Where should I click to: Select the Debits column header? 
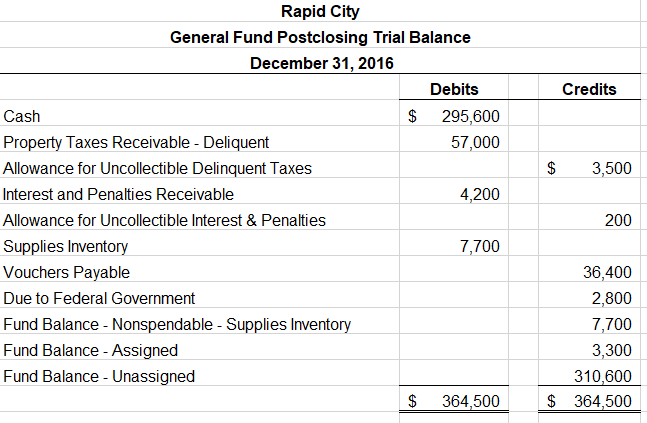tap(453, 90)
